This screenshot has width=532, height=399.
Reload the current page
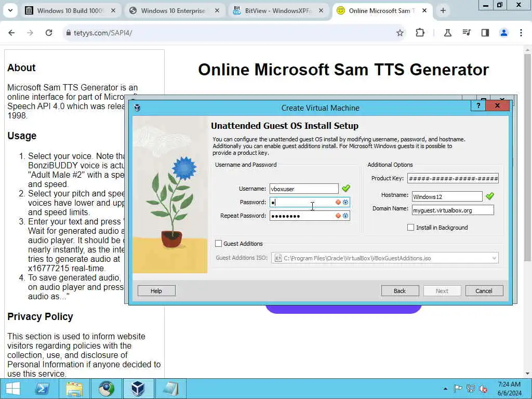click(x=49, y=33)
